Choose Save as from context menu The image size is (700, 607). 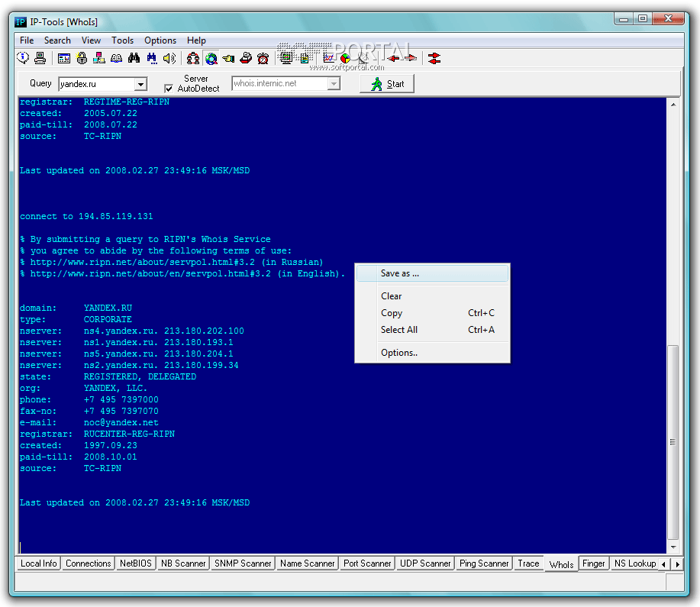click(x=432, y=273)
